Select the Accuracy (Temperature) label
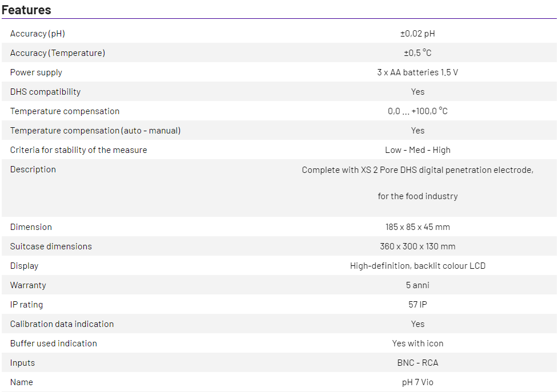The width and height of the screenshot is (558, 392). (58, 53)
